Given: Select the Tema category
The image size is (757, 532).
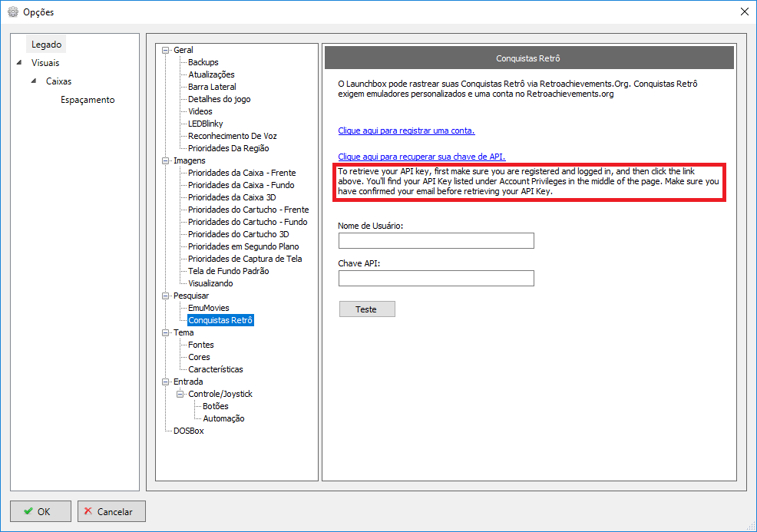Looking at the screenshot, I should pyautogui.click(x=183, y=332).
